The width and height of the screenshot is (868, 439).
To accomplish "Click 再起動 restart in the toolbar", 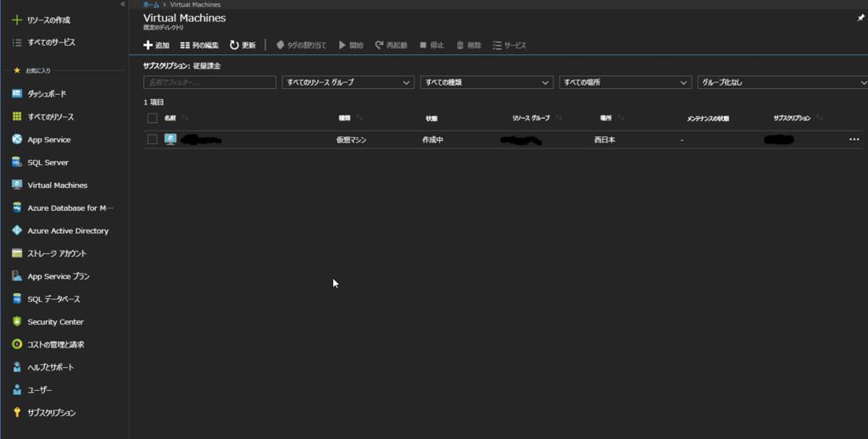I will 391,46.
